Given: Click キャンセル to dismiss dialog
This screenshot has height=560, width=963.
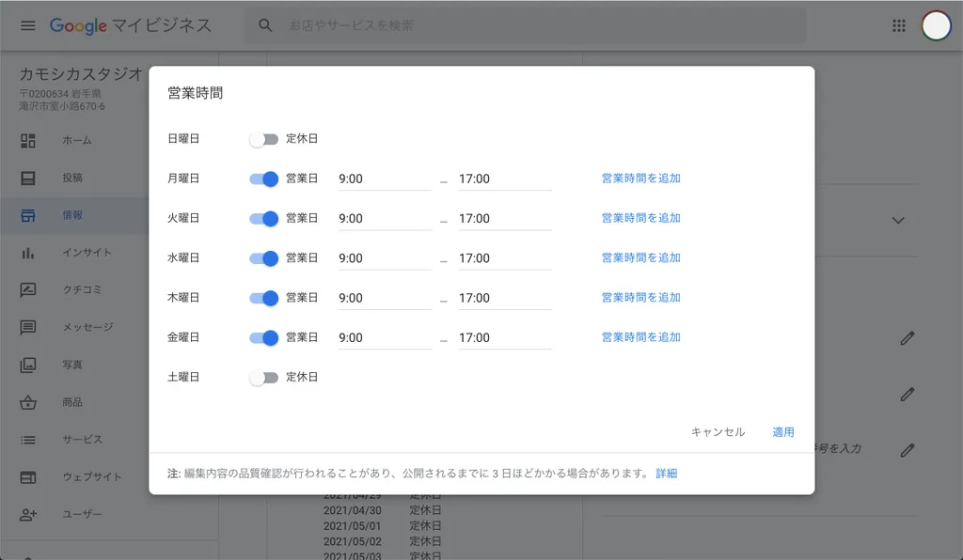Looking at the screenshot, I should 718,432.
